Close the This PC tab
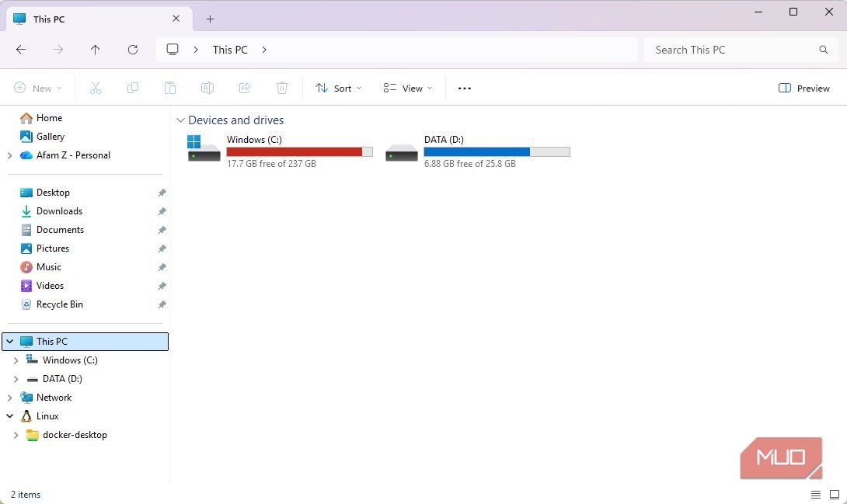The width and height of the screenshot is (847, 504). pyautogui.click(x=176, y=19)
